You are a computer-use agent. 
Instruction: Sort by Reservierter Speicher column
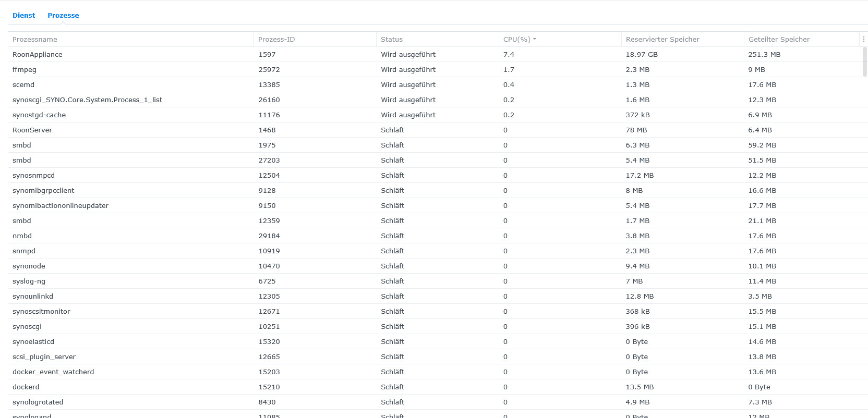coord(662,39)
